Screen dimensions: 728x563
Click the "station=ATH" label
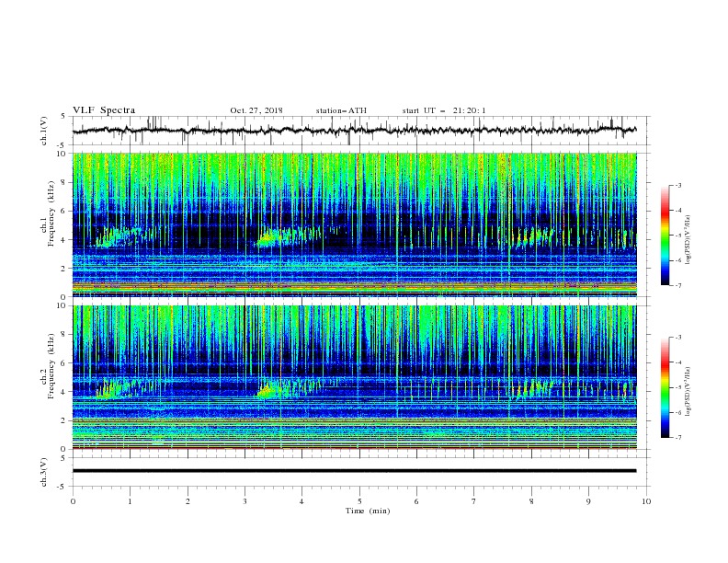click(341, 110)
